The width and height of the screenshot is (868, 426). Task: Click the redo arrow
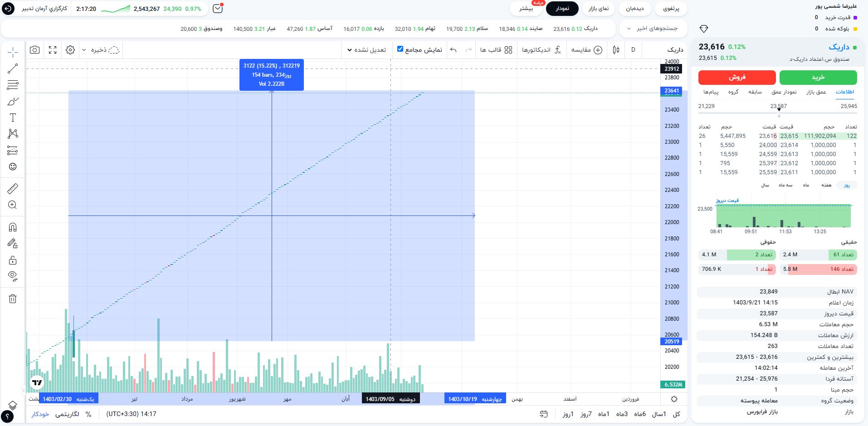[468, 50]
